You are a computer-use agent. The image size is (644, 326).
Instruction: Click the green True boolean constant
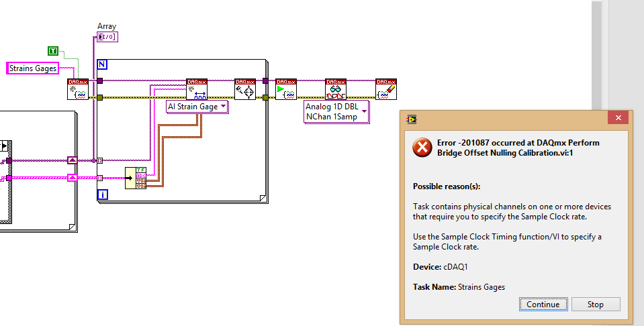(53, 51)
